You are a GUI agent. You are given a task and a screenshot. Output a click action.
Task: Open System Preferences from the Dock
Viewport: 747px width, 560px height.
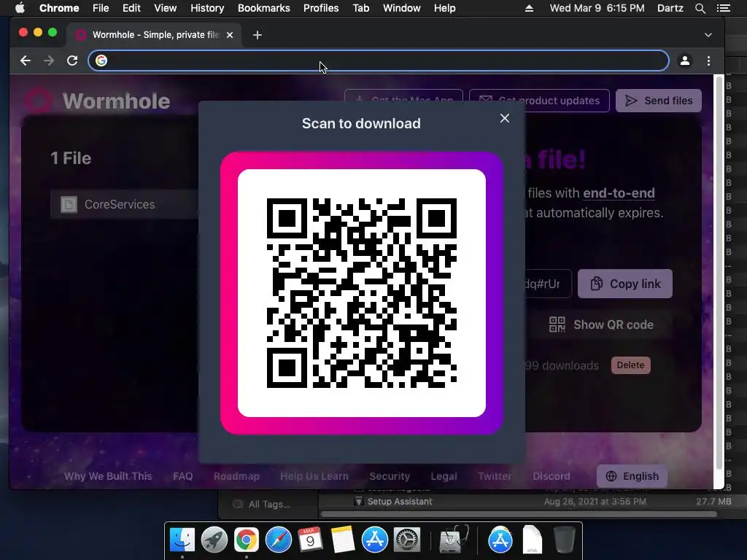coord(406,540)
